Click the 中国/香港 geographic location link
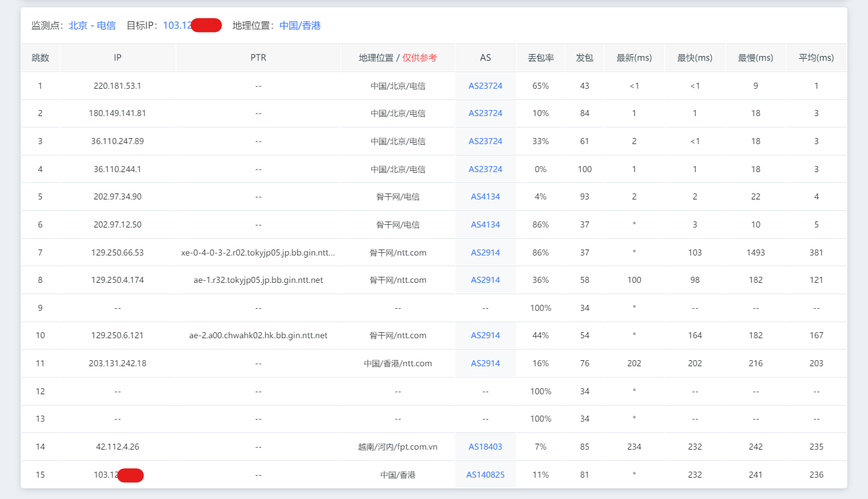868x499 pixels. pyautogui.click(x=300, y=25)
